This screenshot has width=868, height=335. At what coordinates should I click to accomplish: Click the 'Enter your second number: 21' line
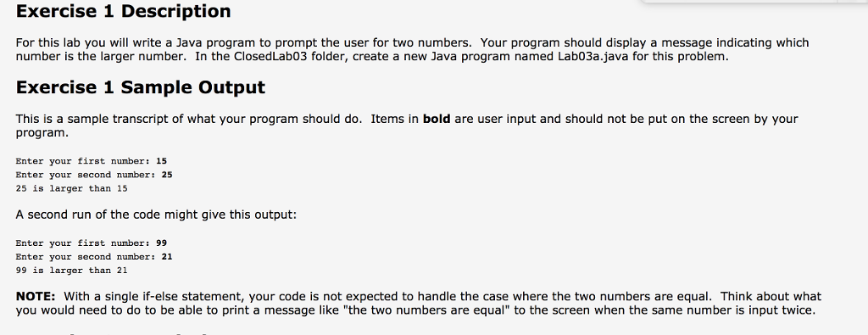[x=94, y=257]
